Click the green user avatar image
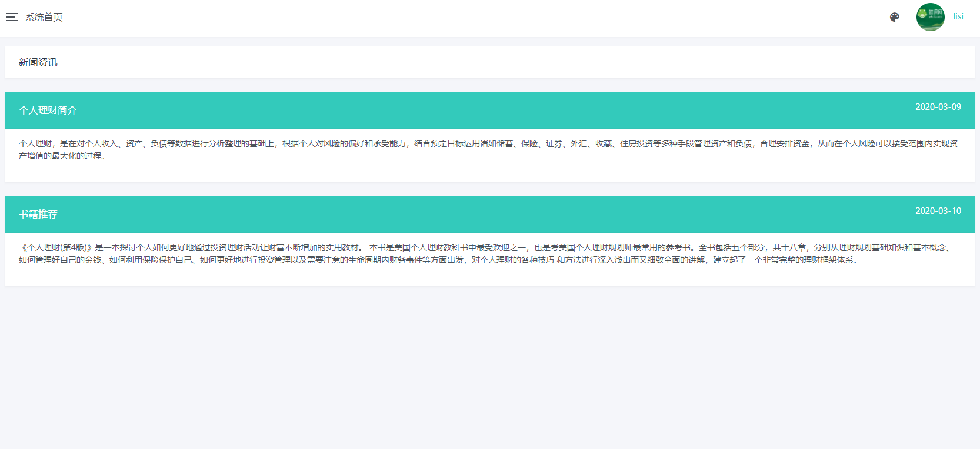Viewport: 980px width, 449px height. click(x=931, y=17)
